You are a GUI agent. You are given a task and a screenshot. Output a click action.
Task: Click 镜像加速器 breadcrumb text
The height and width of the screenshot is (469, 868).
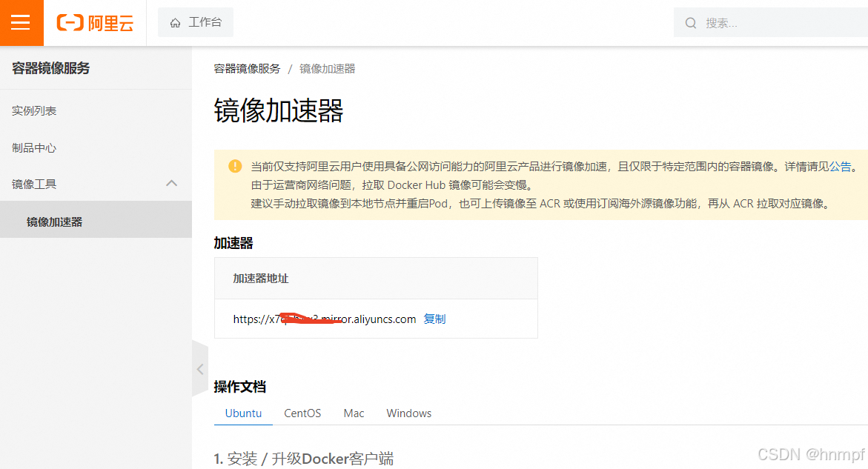(327, 69)
